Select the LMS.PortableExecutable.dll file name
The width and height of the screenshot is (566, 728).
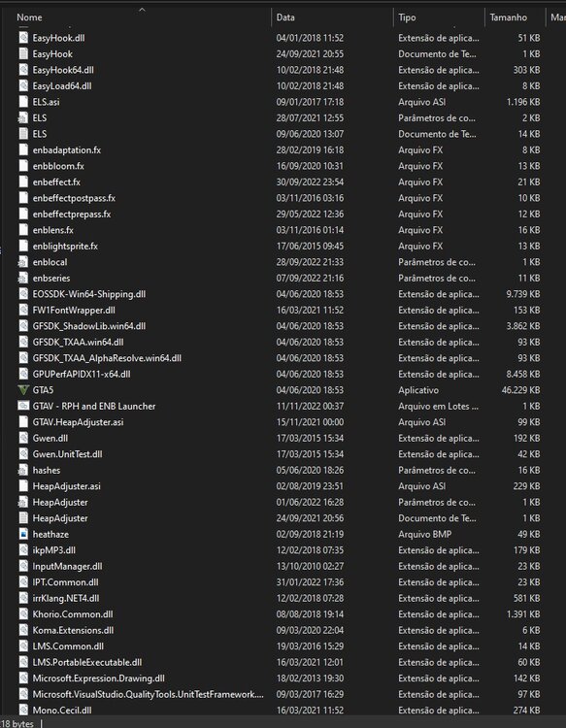87,662
